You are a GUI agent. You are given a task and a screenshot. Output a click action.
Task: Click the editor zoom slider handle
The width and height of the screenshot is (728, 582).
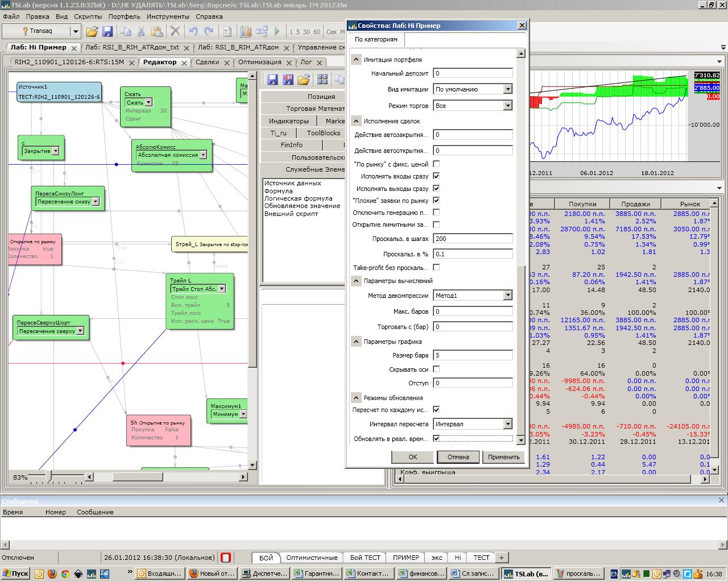pos(48,475)
